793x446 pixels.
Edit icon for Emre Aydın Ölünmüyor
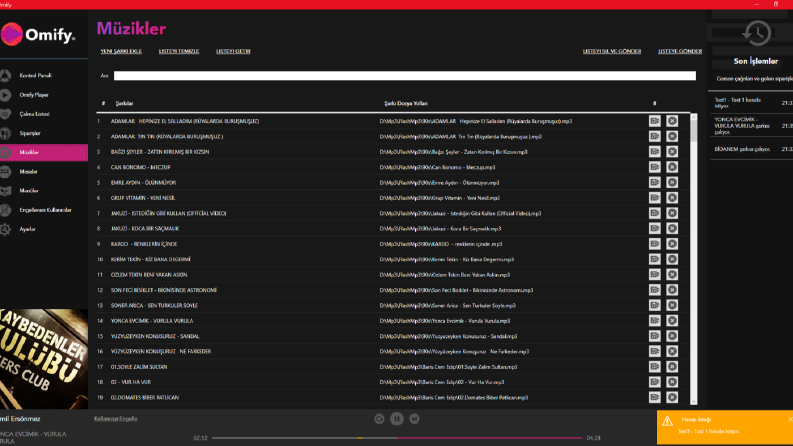coord(654,183)
